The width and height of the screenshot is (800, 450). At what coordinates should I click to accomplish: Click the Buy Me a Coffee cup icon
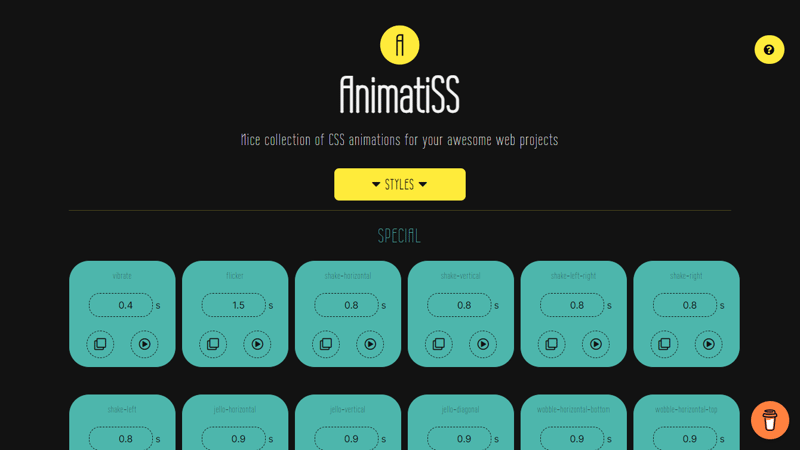click(770, 421)
